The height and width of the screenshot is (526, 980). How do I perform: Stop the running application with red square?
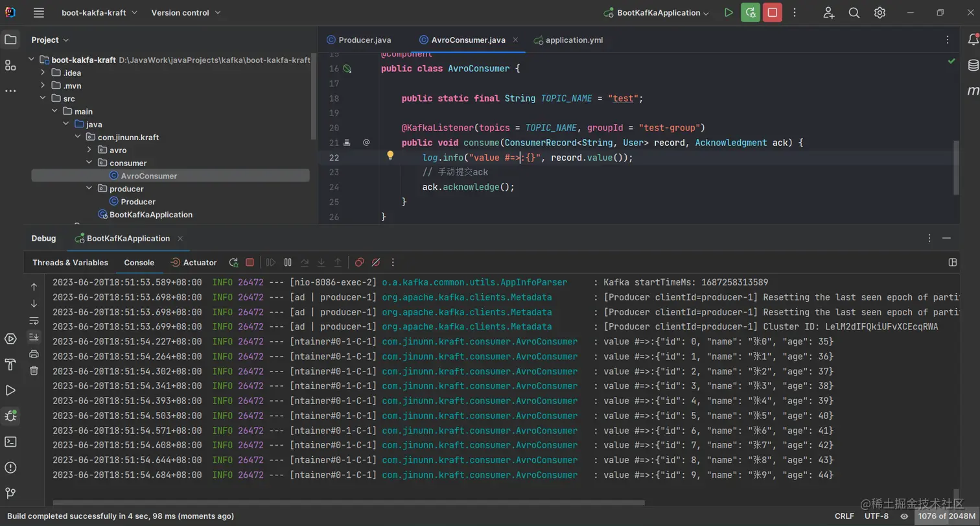[772, 12]
